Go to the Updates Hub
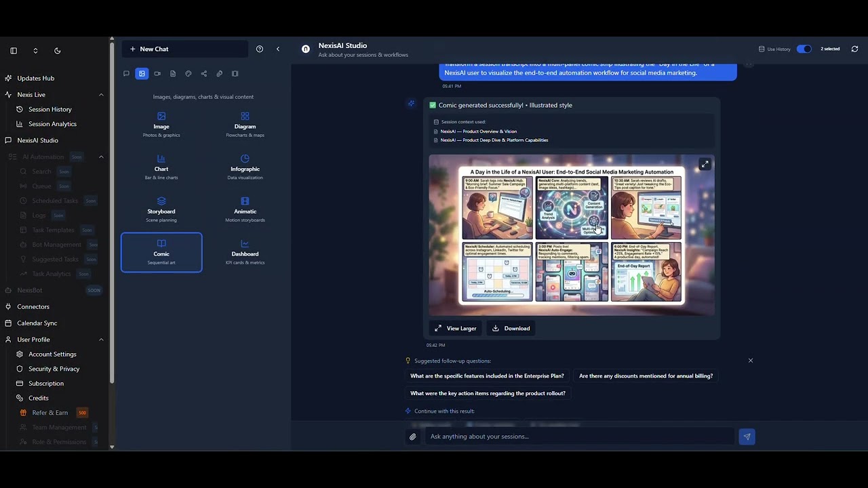868x488 pixels. click(36, 78)
